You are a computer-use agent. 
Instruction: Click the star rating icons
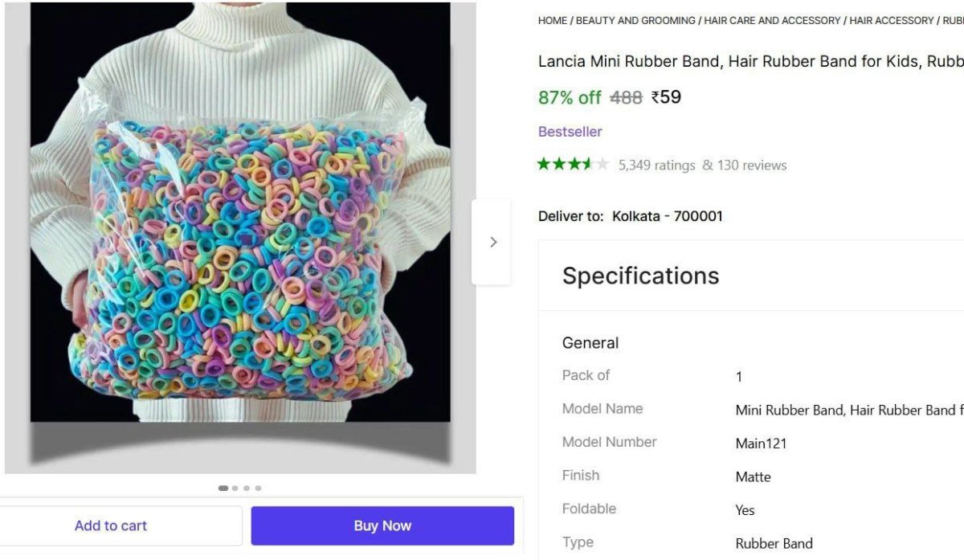pyautogui.click(x=573, y=165)
